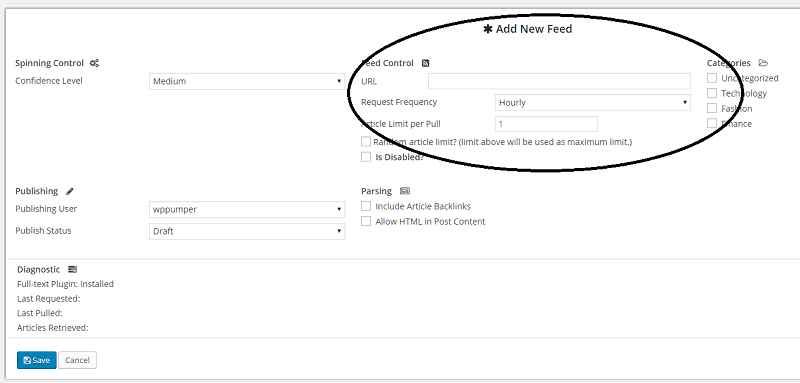Tick the Random article limit checkbox
800x383 pixels.
(x=366, y=142)
